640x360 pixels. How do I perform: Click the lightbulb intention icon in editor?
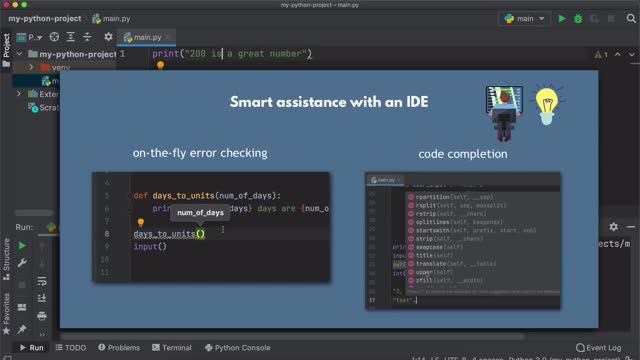coord(160,65)
